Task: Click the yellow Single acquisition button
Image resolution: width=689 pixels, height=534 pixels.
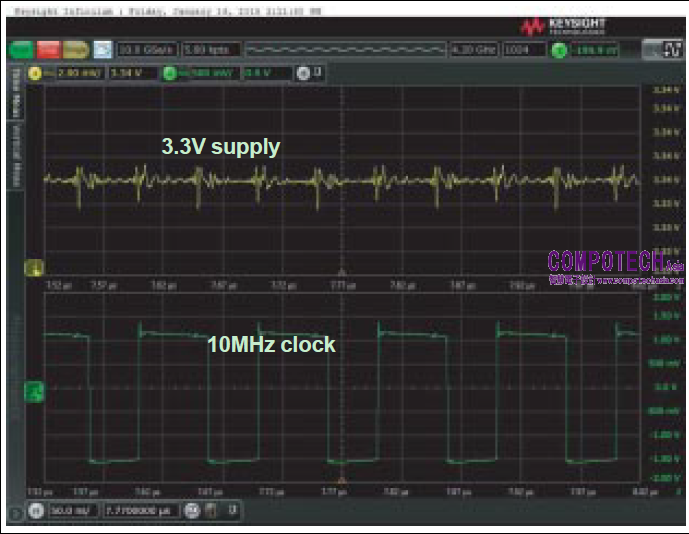Action: point(75,49)
